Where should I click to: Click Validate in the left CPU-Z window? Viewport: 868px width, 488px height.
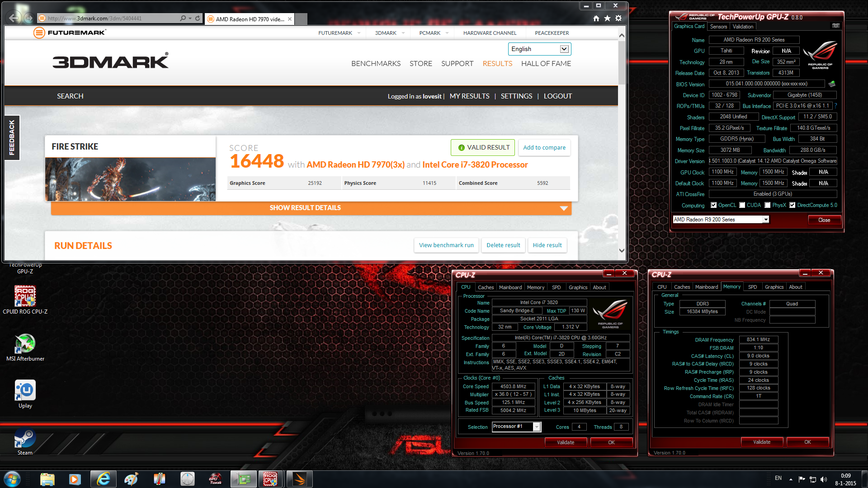click(566, 442)
